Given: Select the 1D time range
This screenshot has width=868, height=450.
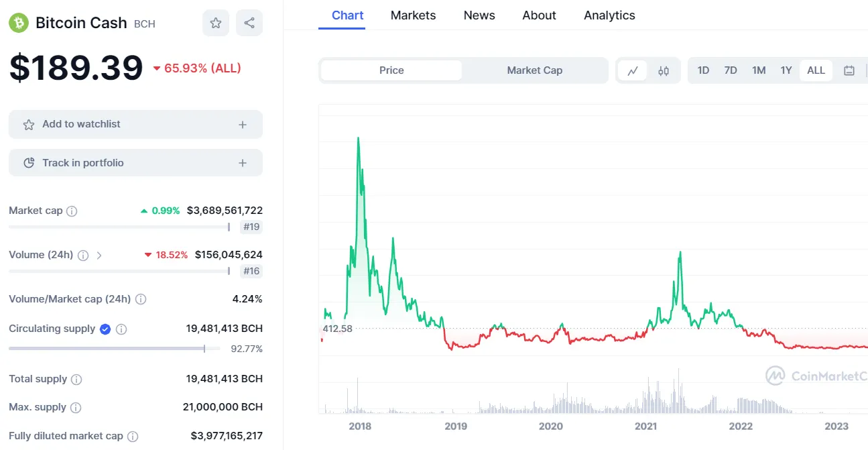Looking at the screenshot, I should click(703, 70).
